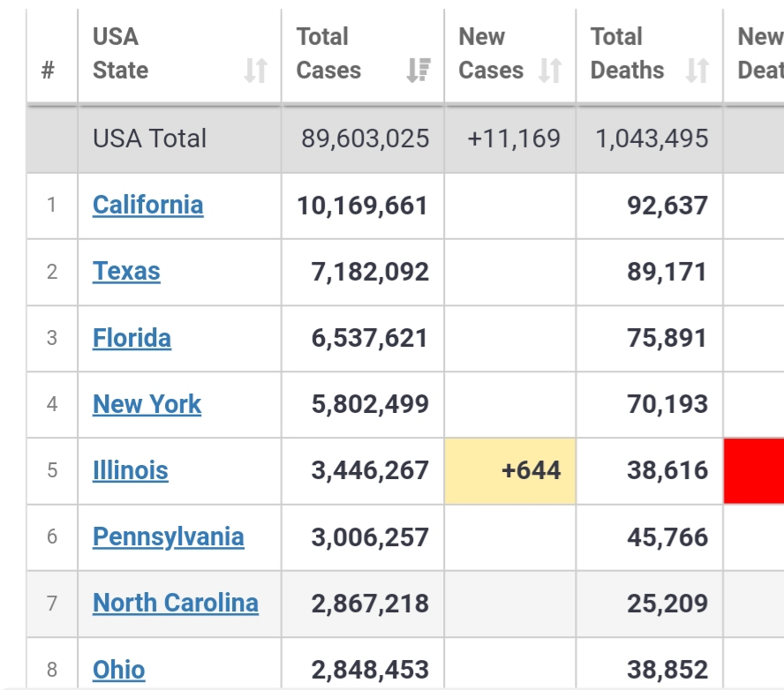Viewport: 784px width, 690px height.
Task: Open the Texas state link
Action: click(126, 271)
